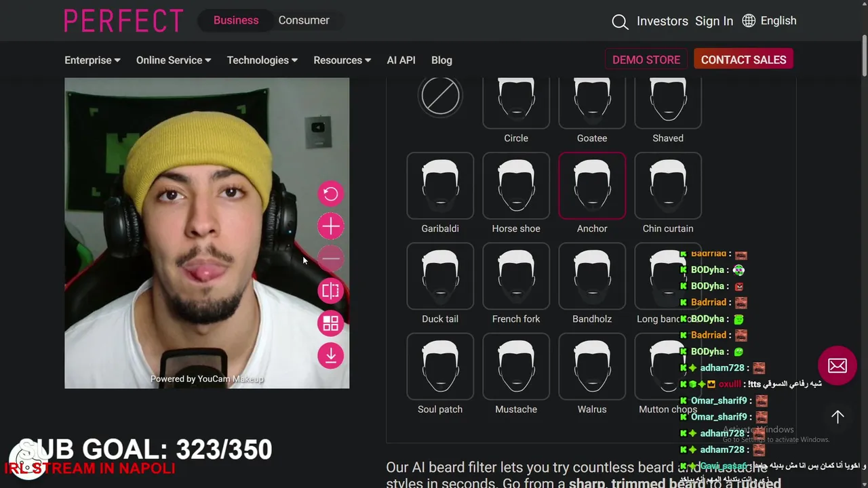Switch to Consumer mode

coord(304,20)
